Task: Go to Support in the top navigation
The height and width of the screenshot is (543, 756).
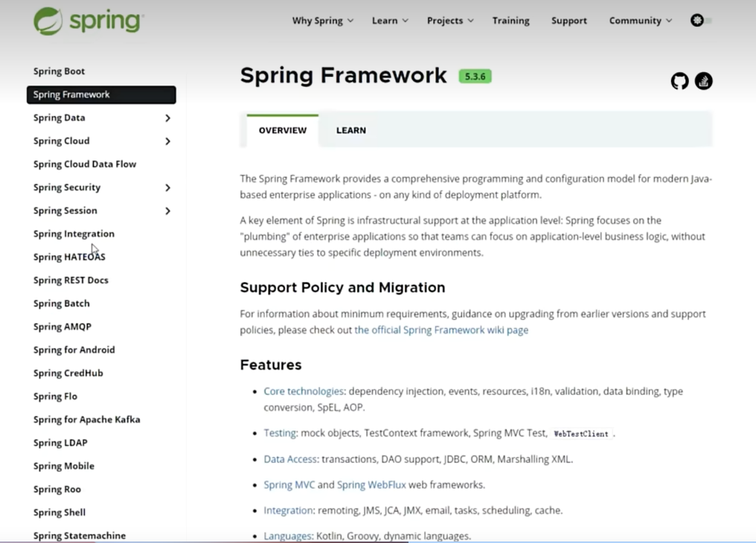Action: click(x=569, y=21)
